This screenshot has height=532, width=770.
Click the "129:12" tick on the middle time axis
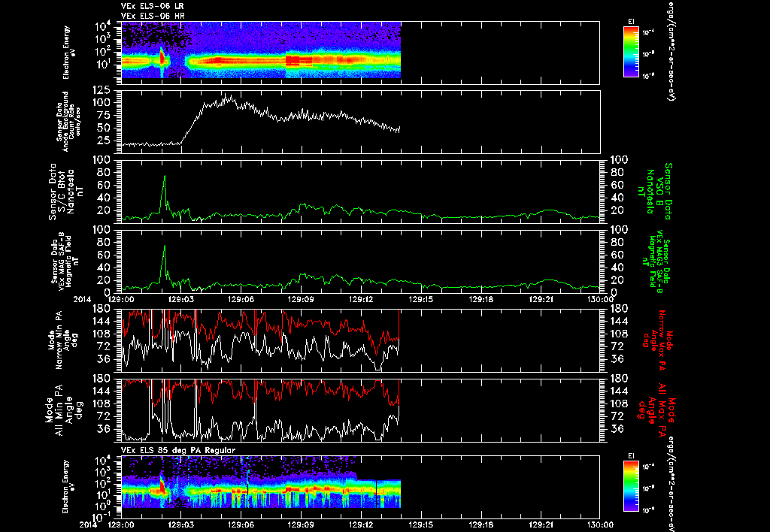361,299
